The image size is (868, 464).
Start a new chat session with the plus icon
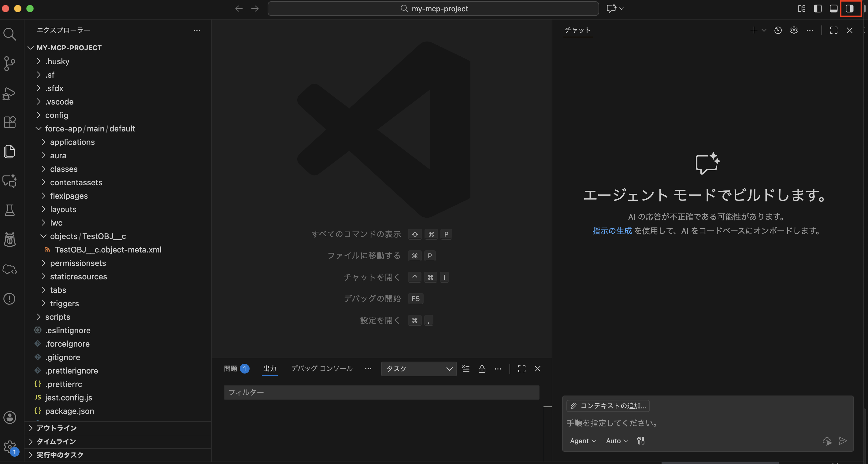click(x=754, y=30)
